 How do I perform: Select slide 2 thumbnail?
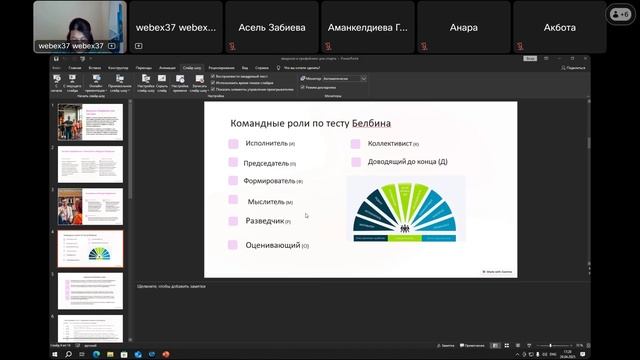[x=90, y=164]
